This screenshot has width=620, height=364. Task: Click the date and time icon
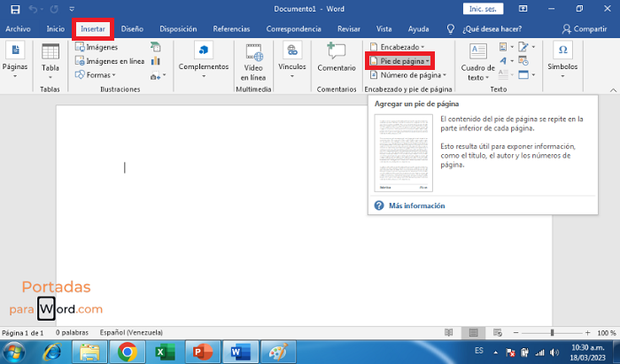click(523, 61)
